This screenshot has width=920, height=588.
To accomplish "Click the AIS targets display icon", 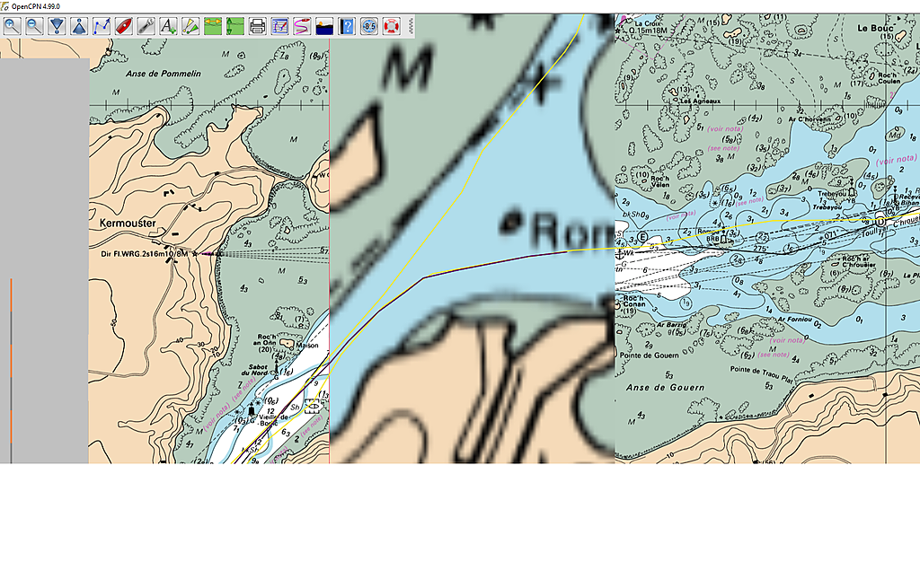I will tap(190, 26).
